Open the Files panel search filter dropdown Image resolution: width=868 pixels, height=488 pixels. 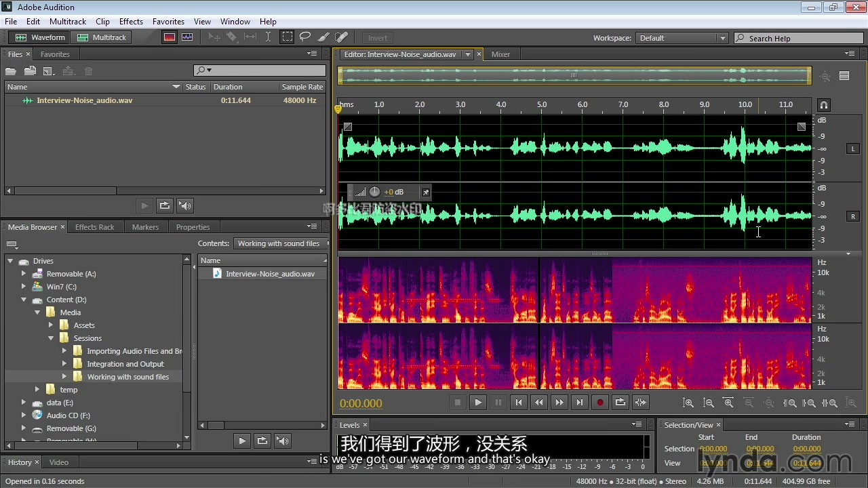click(204, 70)
